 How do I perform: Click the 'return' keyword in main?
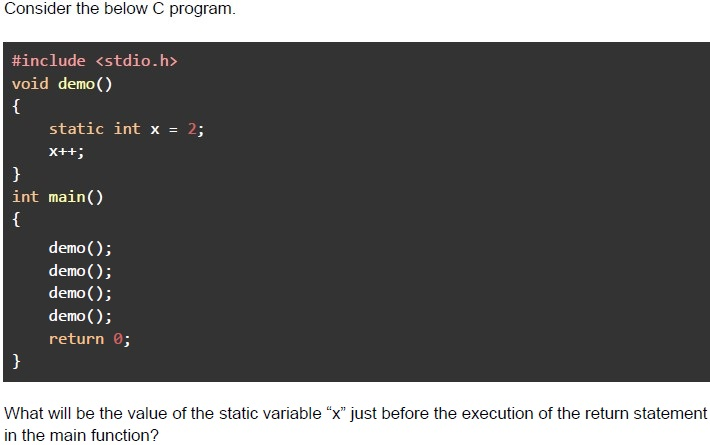click(77, 339)
